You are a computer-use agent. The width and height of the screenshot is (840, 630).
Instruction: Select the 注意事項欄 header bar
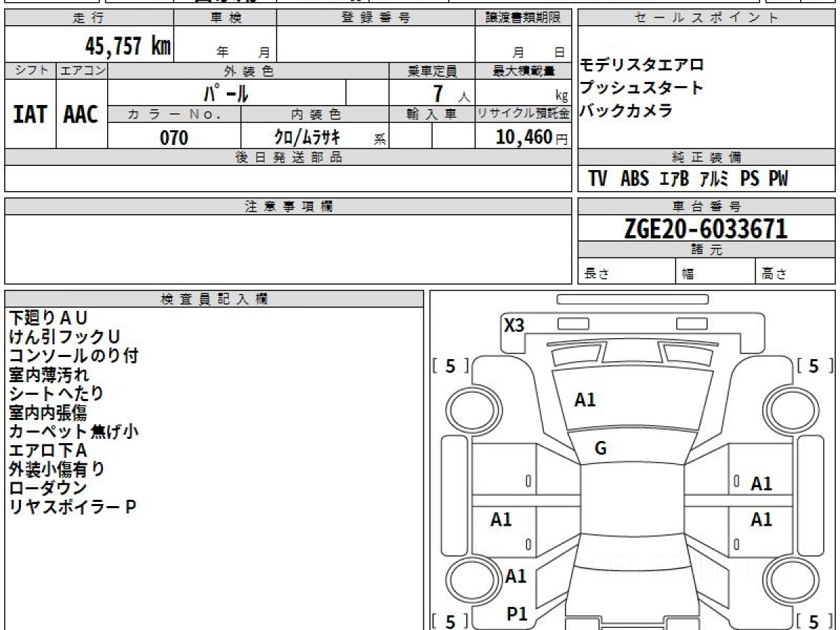[288, 206]
